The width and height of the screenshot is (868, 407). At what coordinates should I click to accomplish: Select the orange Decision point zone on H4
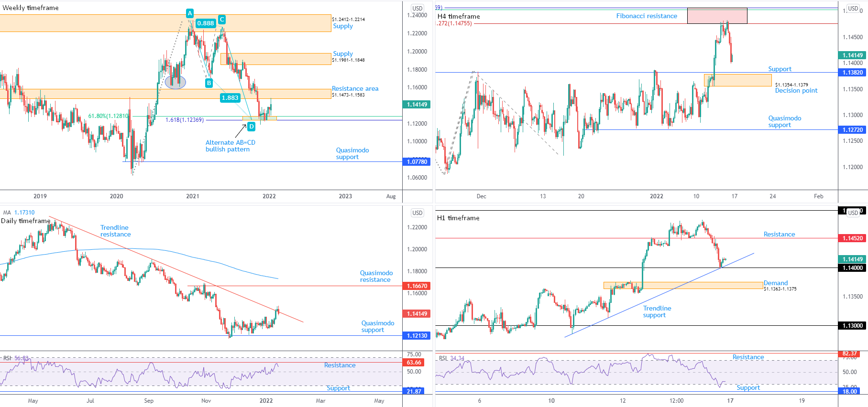tap(737, 80)
